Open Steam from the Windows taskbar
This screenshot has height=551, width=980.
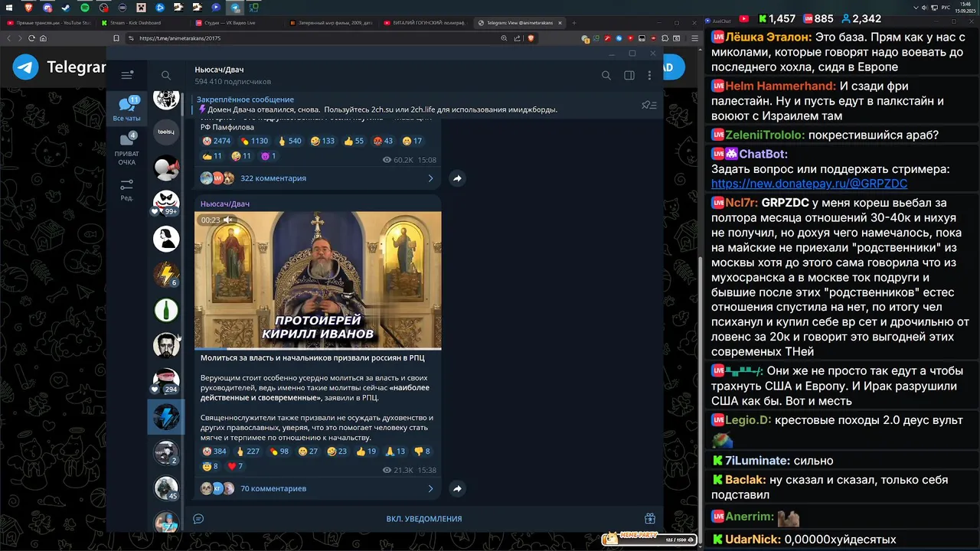click(x=66, y=8)
